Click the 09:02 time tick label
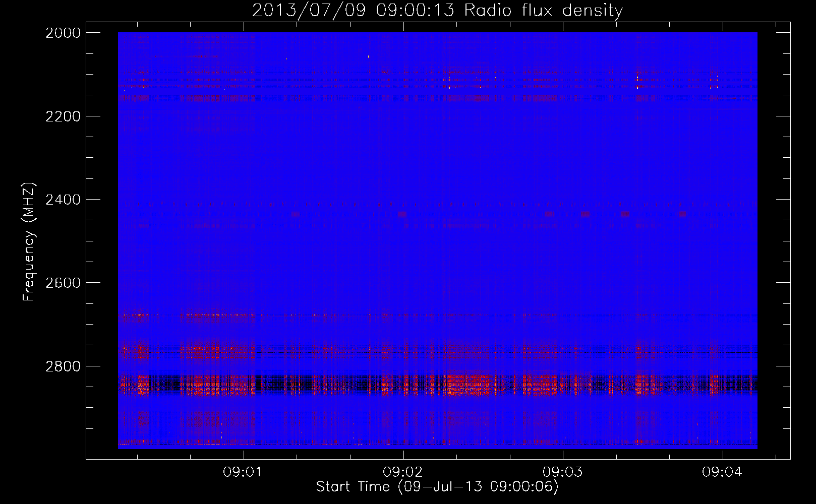Image resolution: width=816 pixels, height=504 pixels. [403, 472]
